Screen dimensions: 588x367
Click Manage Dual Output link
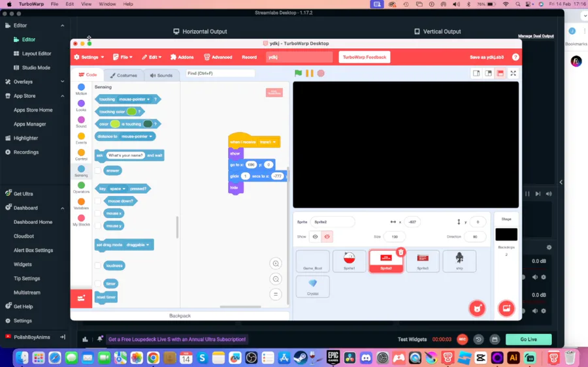tap(536, 36)
